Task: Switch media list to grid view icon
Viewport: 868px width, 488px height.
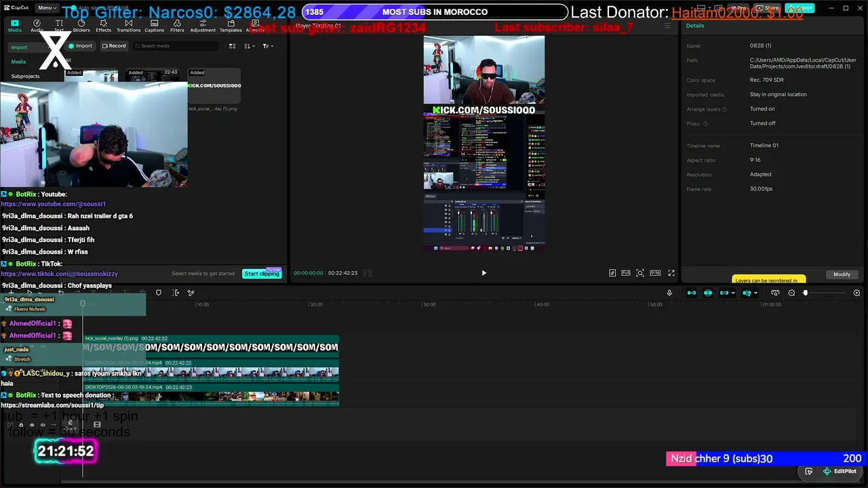Action: (233, 46)
